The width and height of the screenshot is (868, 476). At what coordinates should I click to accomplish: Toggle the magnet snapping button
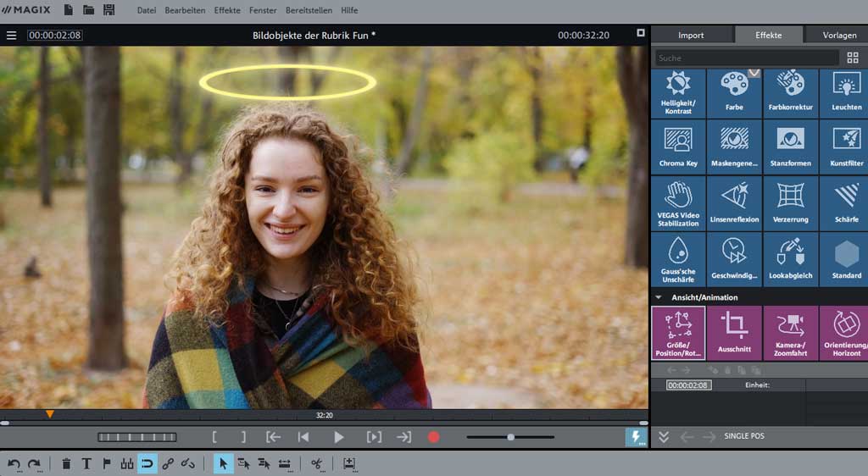coord(147,463)
